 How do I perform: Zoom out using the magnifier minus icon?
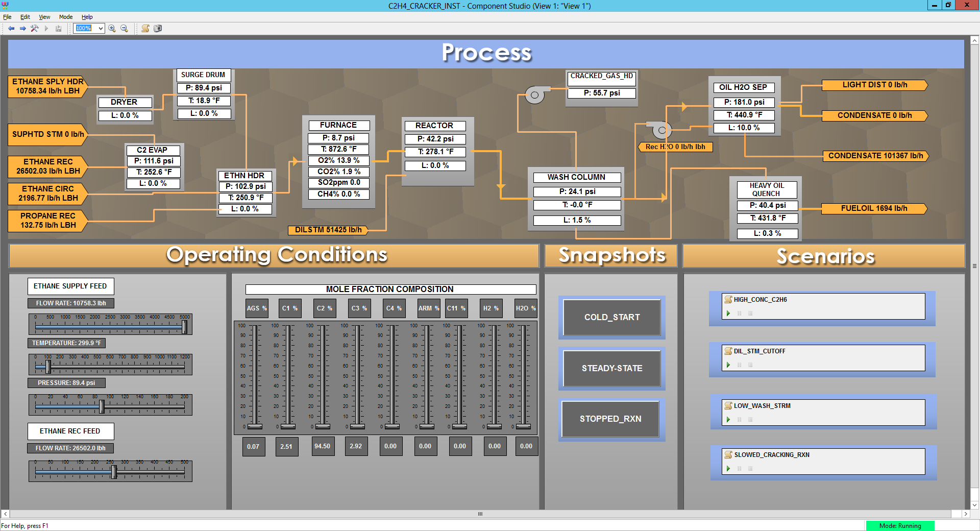(124, 29)
